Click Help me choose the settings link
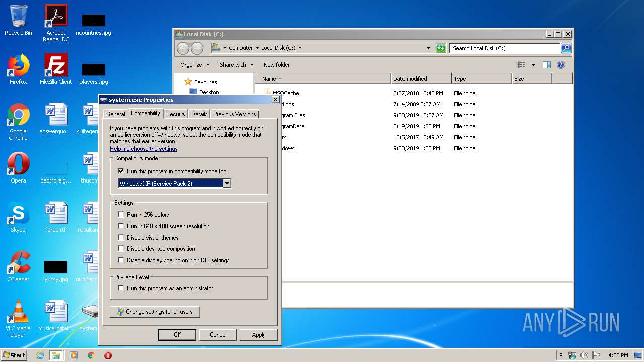 click(x=143, y=149)
